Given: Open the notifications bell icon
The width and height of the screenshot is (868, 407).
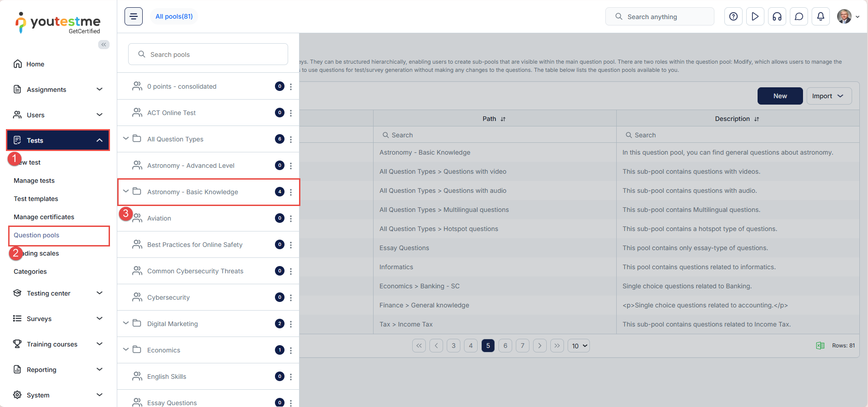Looking at the screenshot, I should click(x=820, y=16).
